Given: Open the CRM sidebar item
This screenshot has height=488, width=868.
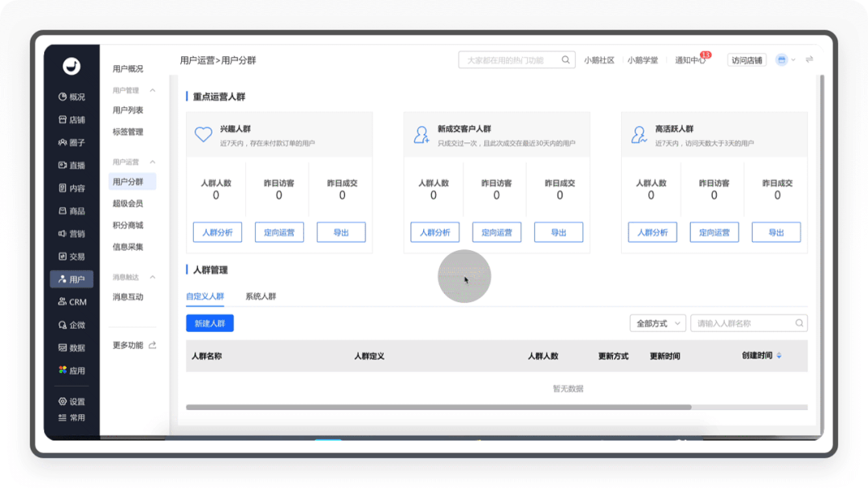Looking at the screenshot, I should point(72,302).
